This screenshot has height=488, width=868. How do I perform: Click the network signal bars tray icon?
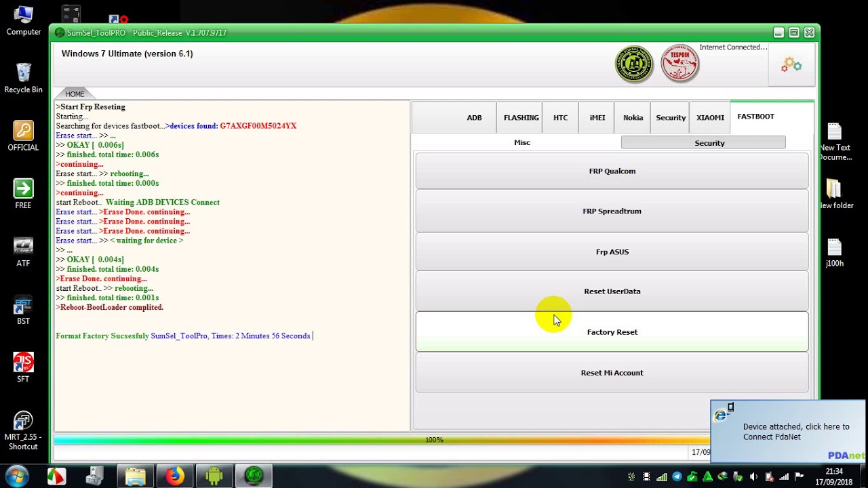[x=784, y=477]
